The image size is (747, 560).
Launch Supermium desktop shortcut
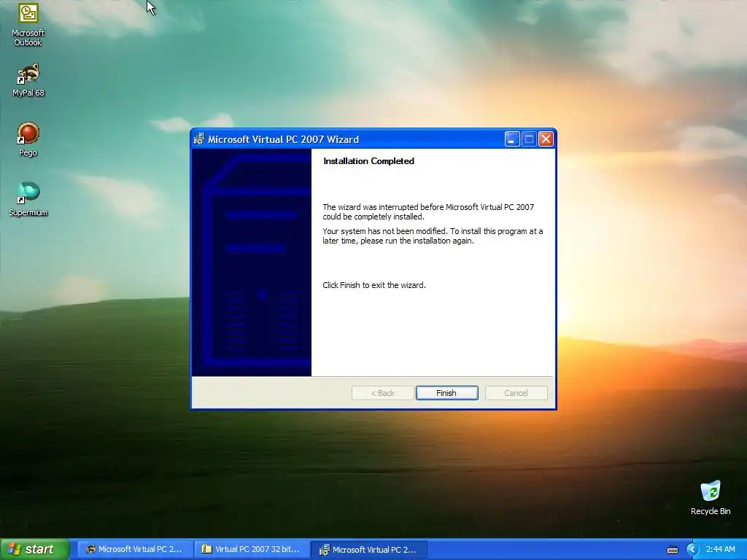28,199
